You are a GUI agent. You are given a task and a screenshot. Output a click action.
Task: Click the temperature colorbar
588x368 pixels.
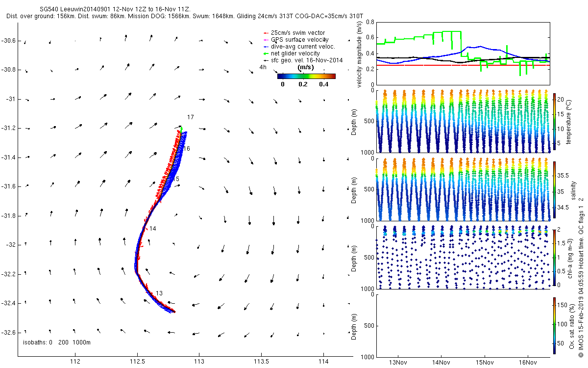point(554,121)
